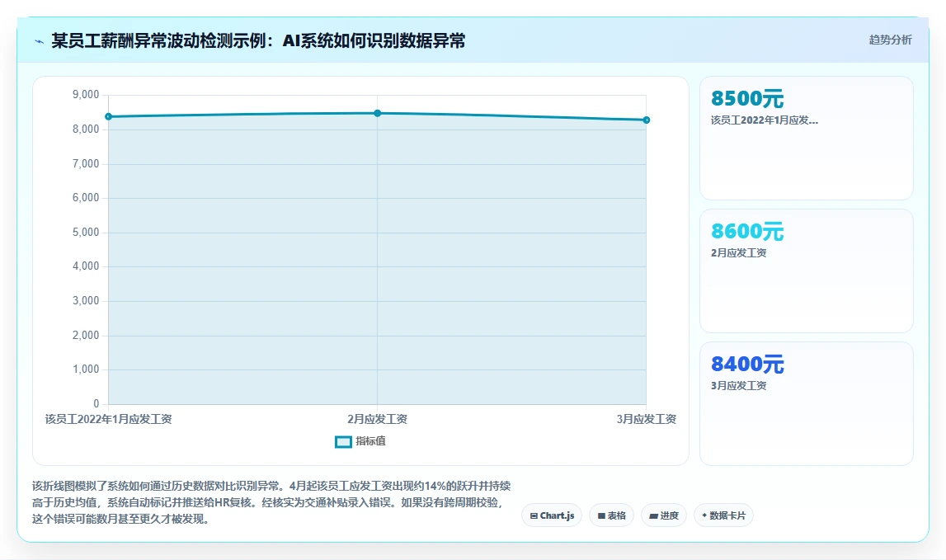The image size is (946, 560).
Task: Click the 8400元 card value
Action: tap(747, 364)
